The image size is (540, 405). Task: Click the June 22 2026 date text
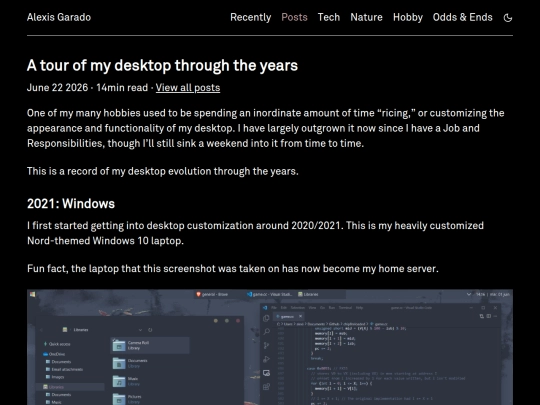(58, 87)
